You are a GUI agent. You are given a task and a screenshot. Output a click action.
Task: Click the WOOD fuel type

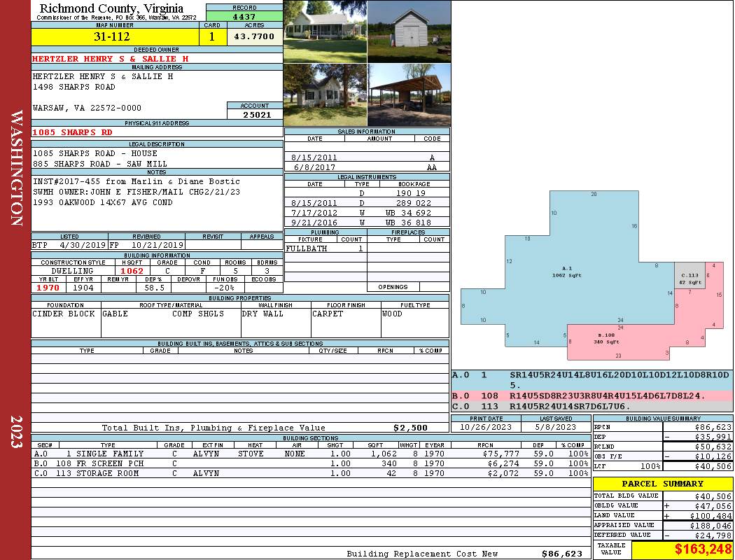point(392,314)
